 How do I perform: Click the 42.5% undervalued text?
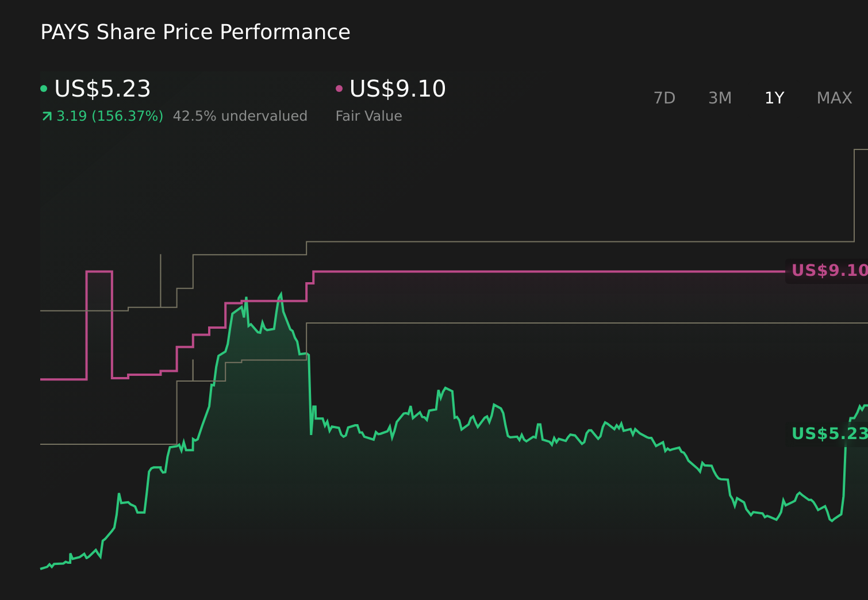[240, 116]
